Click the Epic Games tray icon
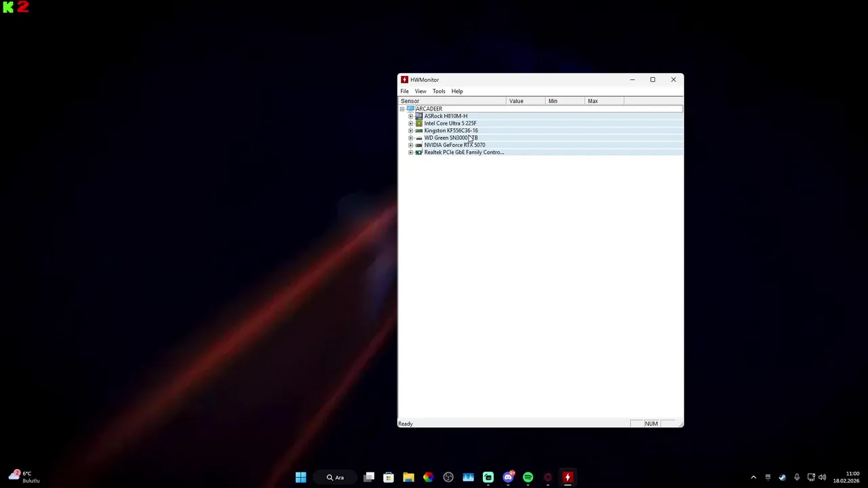This screenshot has width=868, height=488. (768, 477)
